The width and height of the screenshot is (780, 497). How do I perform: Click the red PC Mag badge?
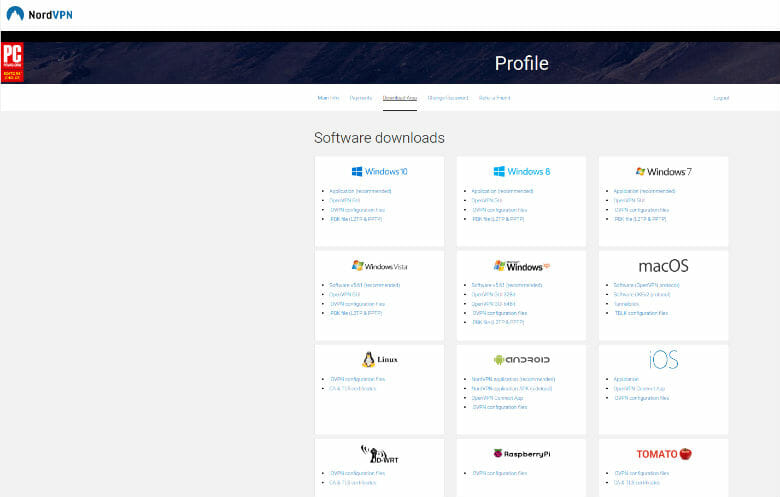point(12,62)
